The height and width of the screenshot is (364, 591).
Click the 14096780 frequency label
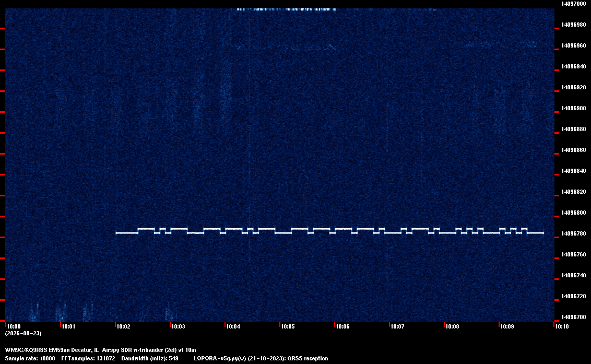(x=574, y=234)
